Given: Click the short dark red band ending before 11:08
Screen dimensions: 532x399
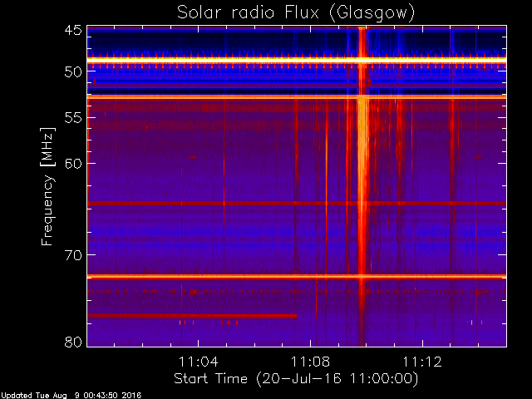Looking at the screenshot, I should pyautogui.click(x=192, y=316).
